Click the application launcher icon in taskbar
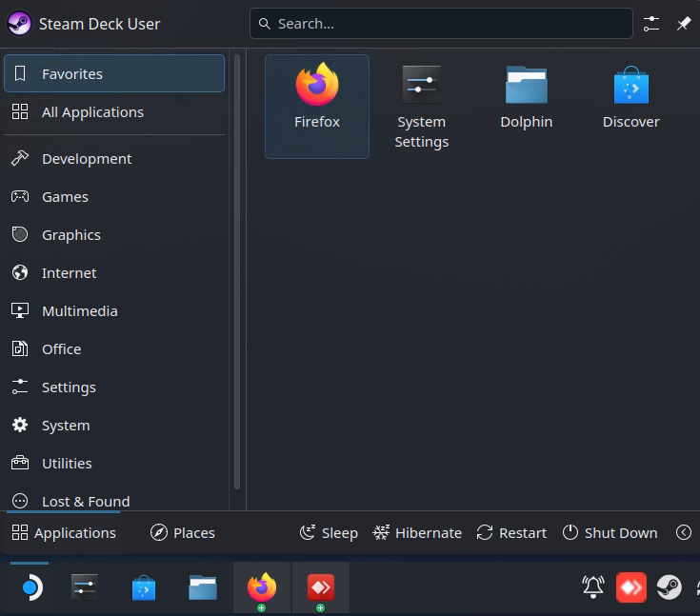The image size is (700, 616). click(x=30, y=587)
